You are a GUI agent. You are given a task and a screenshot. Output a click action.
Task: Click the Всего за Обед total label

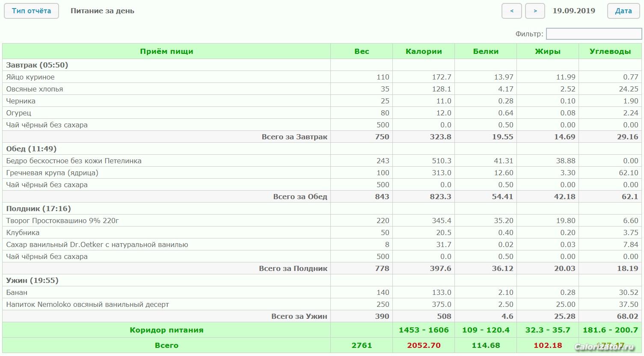pyautogui.click(x=300, y=197)
